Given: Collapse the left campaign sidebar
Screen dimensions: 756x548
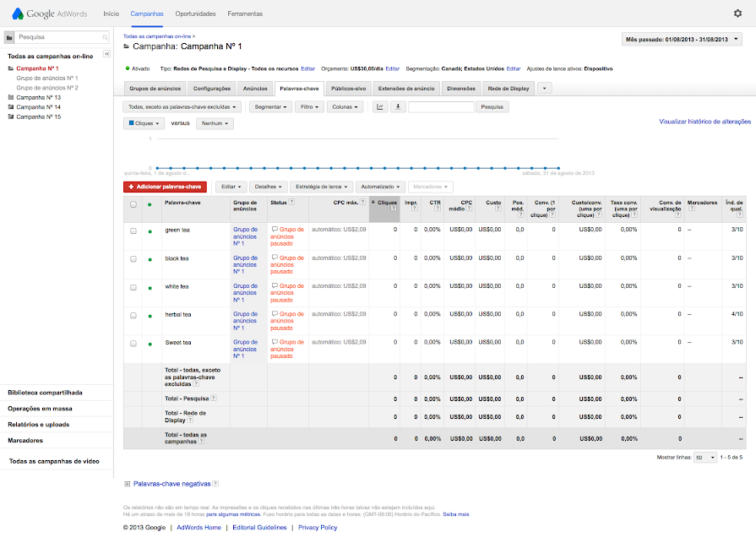Looking at the screenshot, I should [107, 54].
